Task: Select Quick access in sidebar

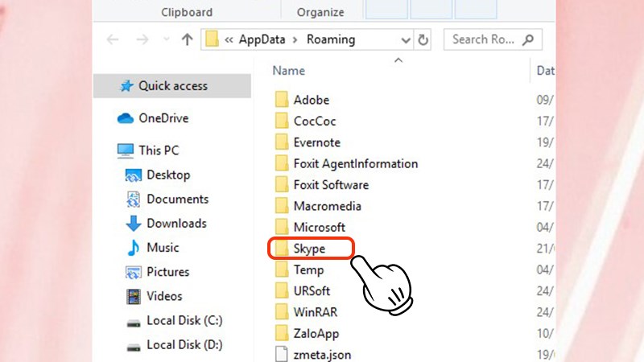Action: click(172, 86)
